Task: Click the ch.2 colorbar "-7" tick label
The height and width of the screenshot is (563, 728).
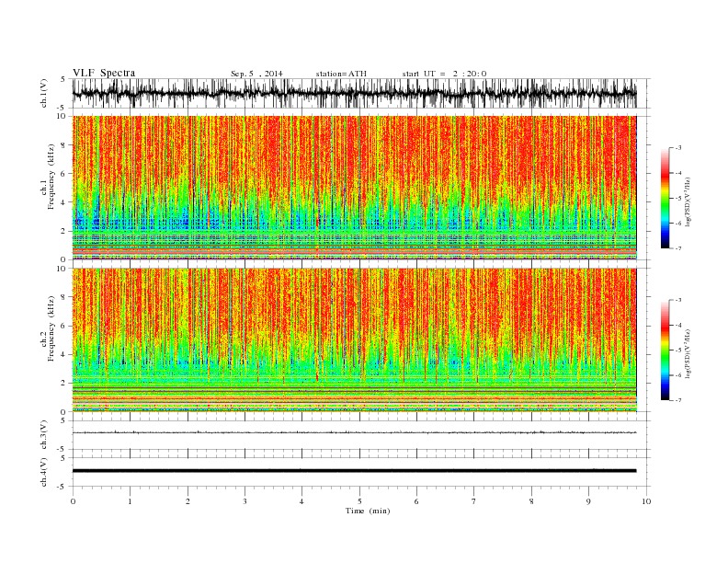Action: [677, 400]
